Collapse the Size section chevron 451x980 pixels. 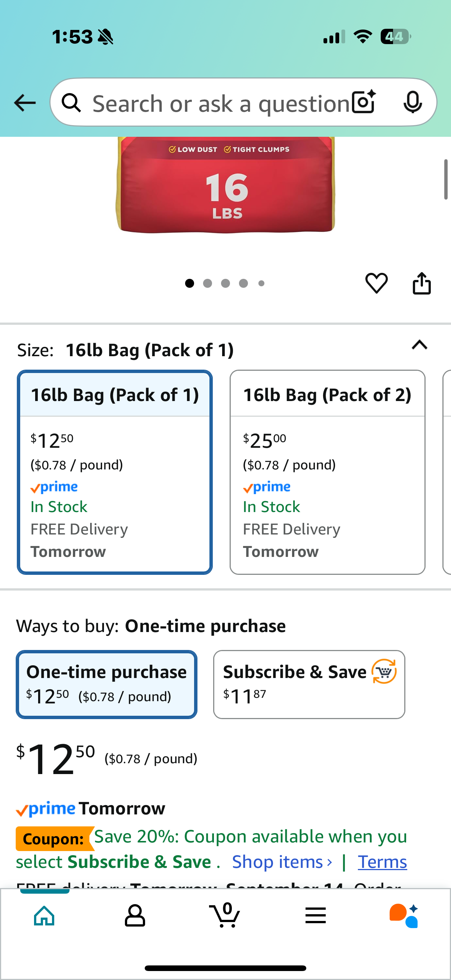coord(420,345)
